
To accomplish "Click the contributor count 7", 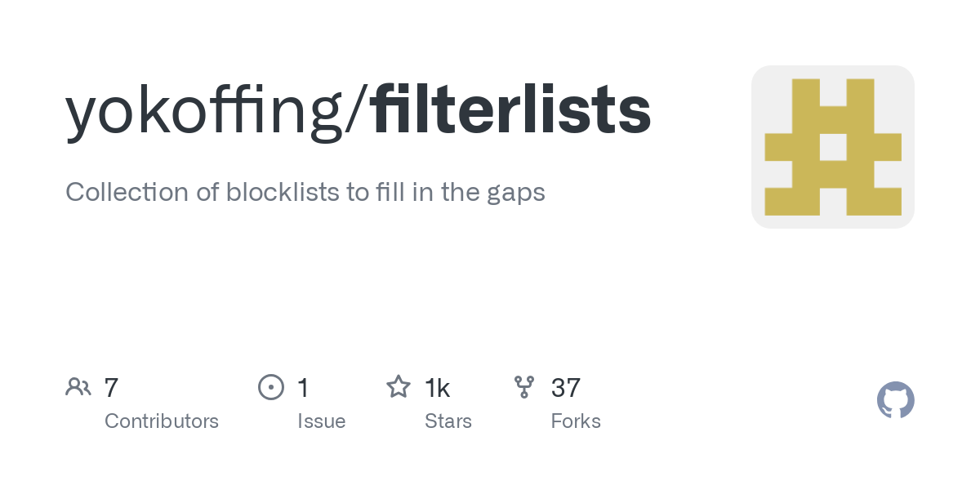I will point(112,387).
